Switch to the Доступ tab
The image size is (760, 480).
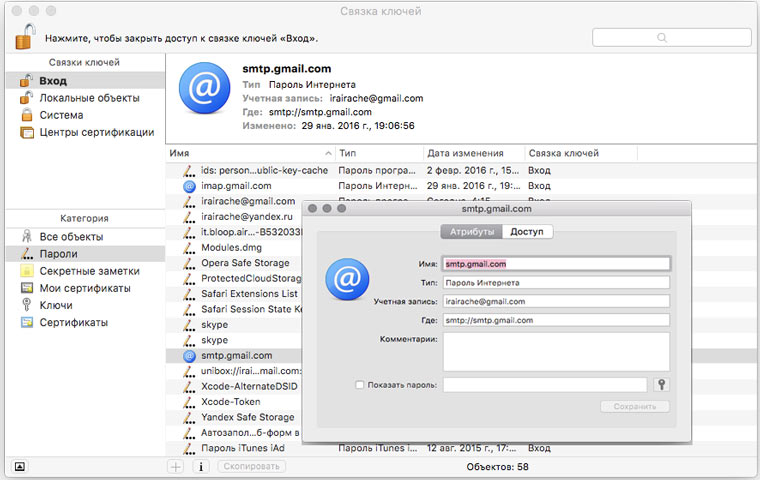point(527,231)
